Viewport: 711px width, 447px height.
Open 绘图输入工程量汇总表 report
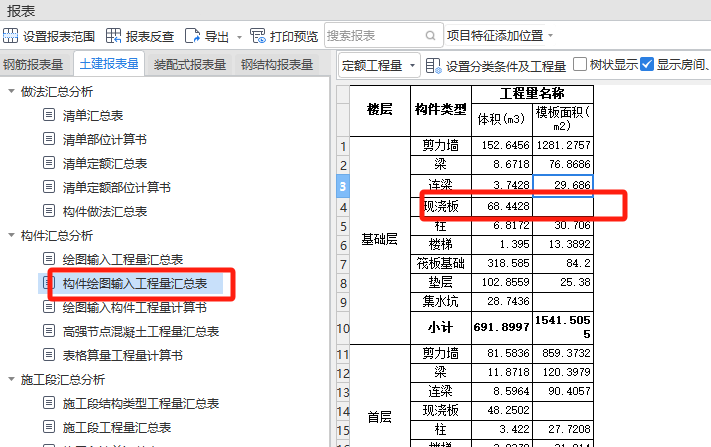pyautogui.click(x=123, y=259)
